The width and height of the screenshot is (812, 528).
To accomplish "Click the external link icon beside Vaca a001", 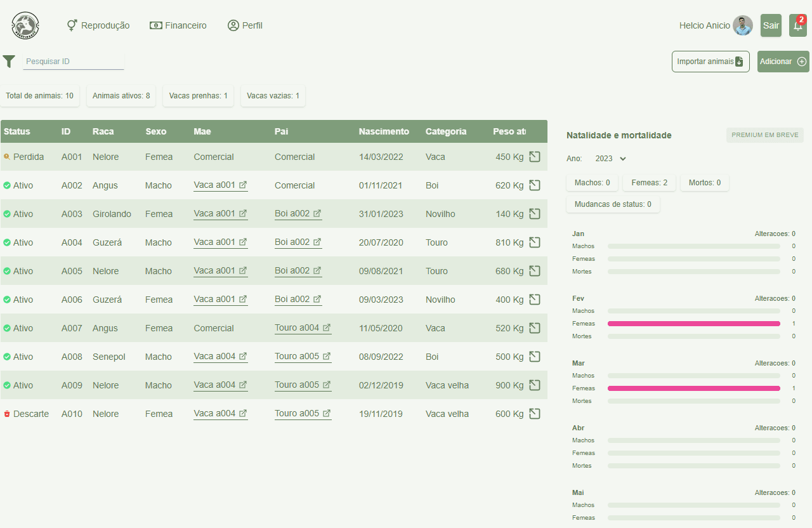I will (242, 185).
